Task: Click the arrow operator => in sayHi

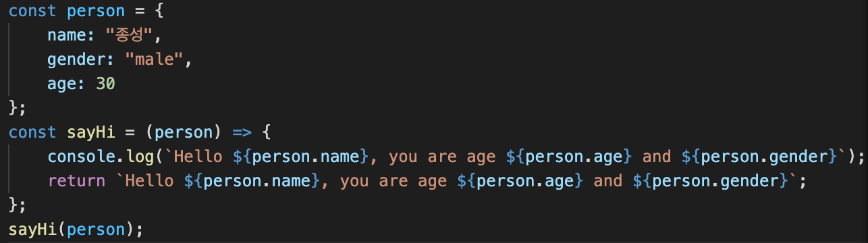Action: [242, 132]
